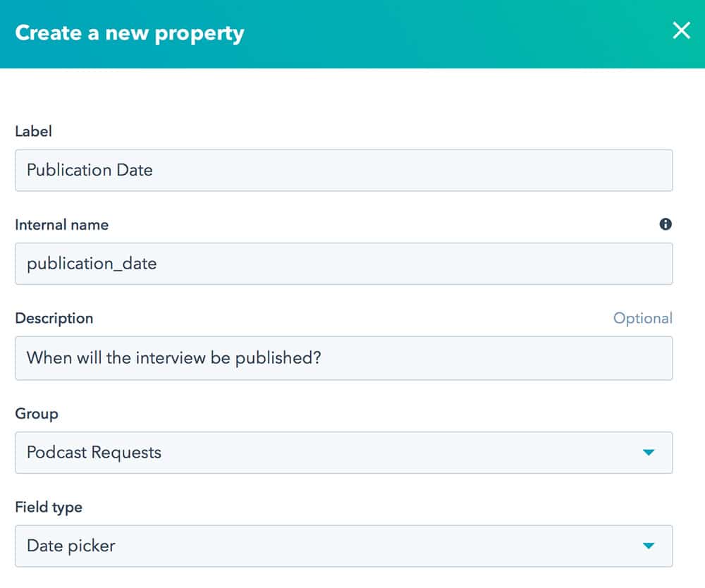The width and height of the screenshot is (705, 588).
Task: Click the Description field heading
Action: 54,318
